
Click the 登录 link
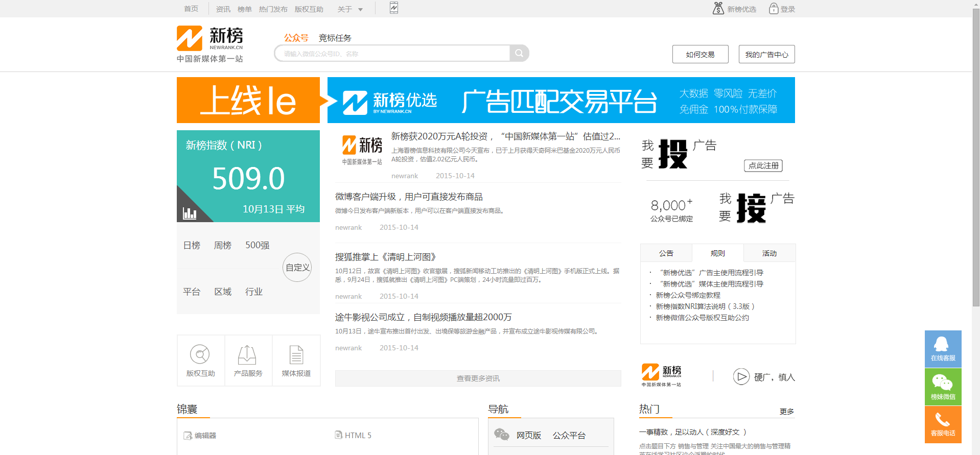(x=788, y=9)
